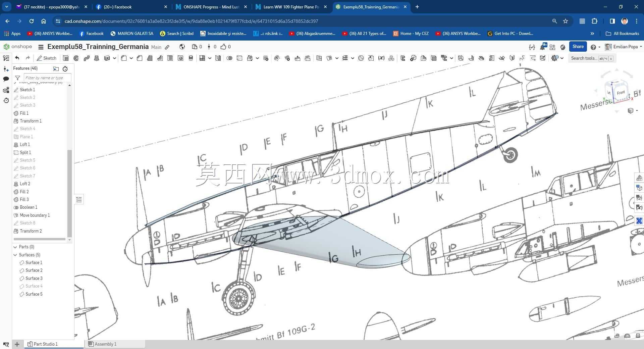Expand the Fillet tool dropdown arrow
Screen dimensions: 644x349
point(131,58)
